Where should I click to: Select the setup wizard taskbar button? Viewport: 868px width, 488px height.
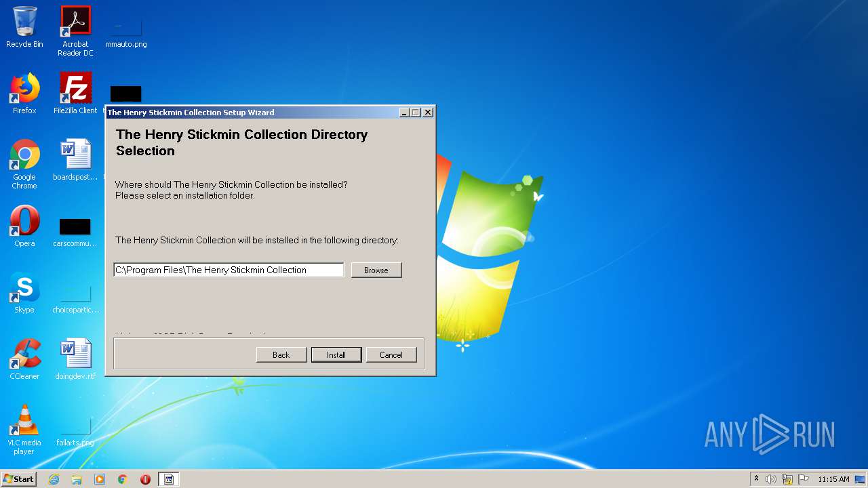pyautogui.click(x=169, y=479)
